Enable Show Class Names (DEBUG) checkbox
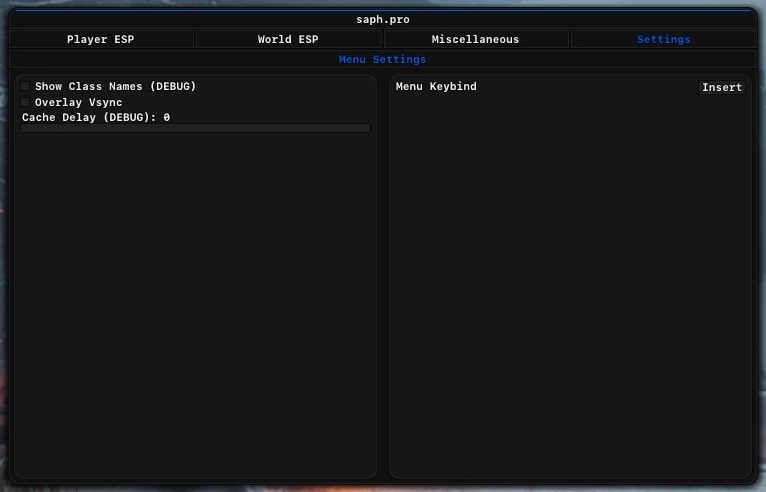766x492 pixels. (x=25, y=86)
